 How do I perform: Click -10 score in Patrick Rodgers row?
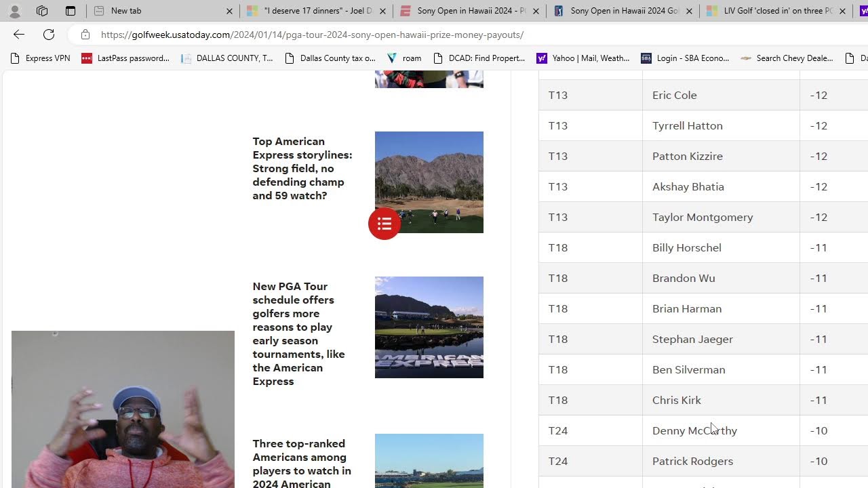coord(818,461)
